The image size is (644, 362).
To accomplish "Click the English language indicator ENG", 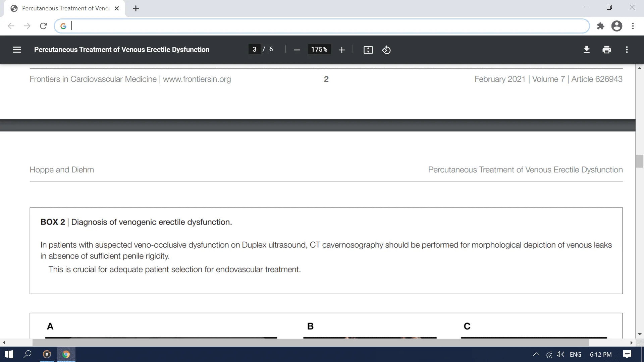I will click(x=576, y=354).
